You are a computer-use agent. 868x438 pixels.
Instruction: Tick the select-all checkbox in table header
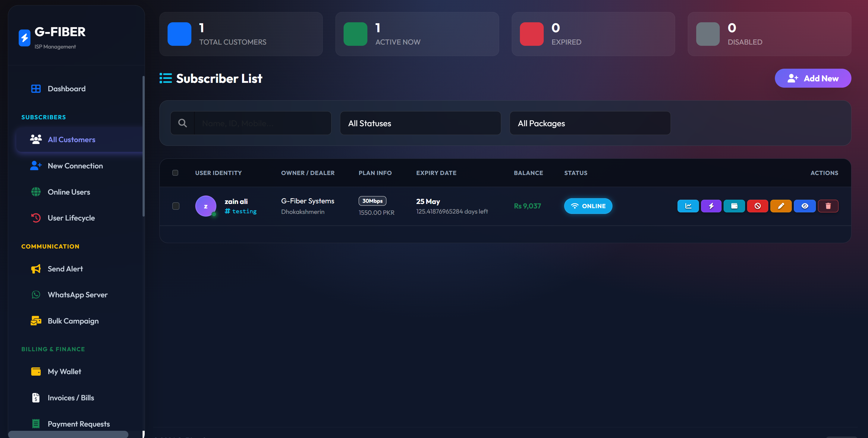175,173
